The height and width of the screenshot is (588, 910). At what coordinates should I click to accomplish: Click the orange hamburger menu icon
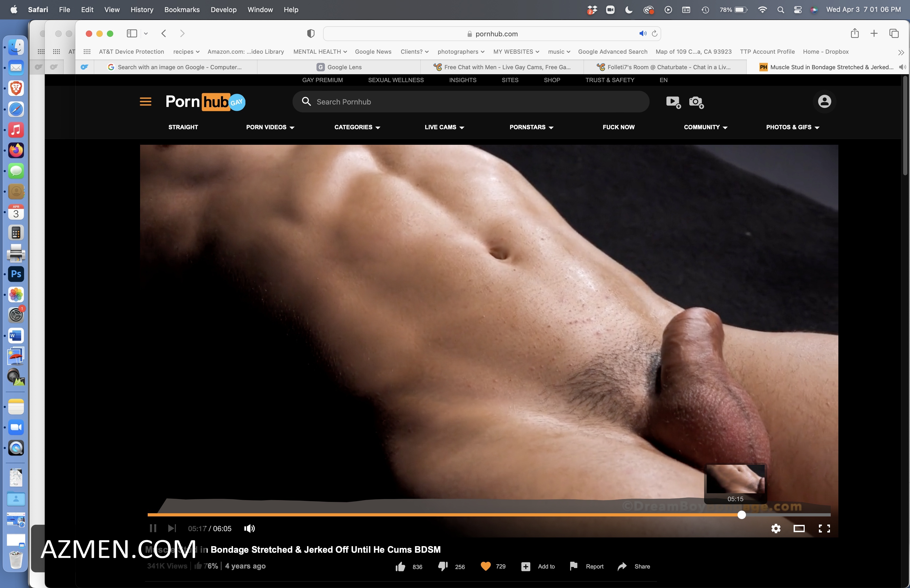pos(146,102)
